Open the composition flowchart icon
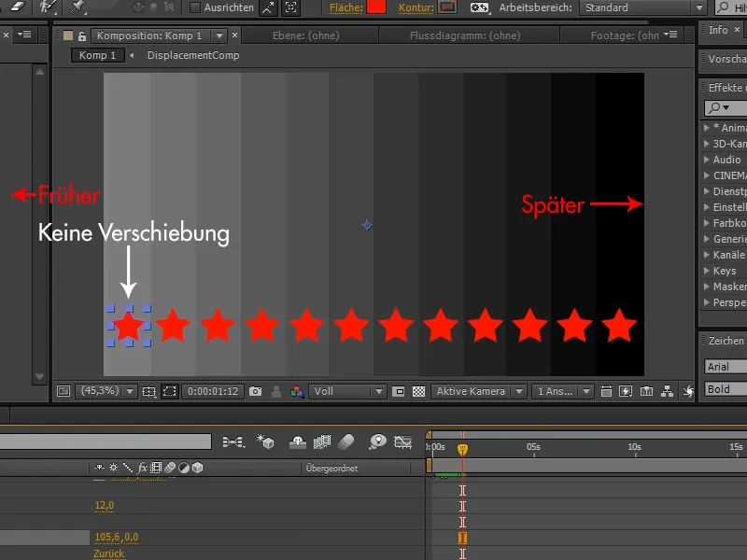747x560 pixels. coord(667,391)
